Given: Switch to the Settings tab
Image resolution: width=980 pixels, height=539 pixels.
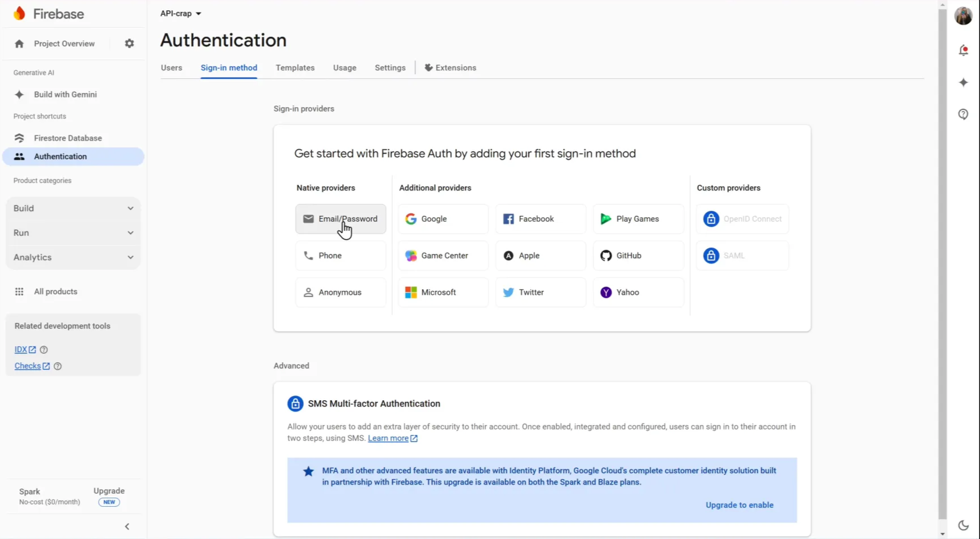Looking at the screenshot, I should point(390,68).
